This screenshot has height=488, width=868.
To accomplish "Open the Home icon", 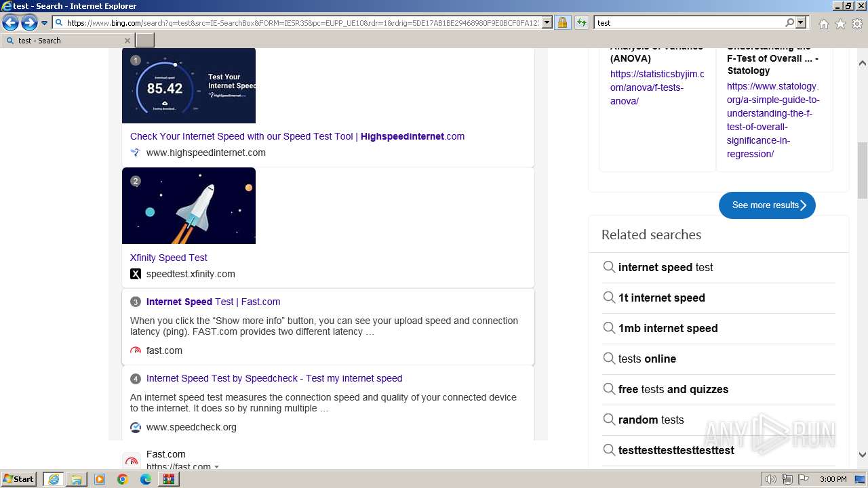I will [823, 24].
